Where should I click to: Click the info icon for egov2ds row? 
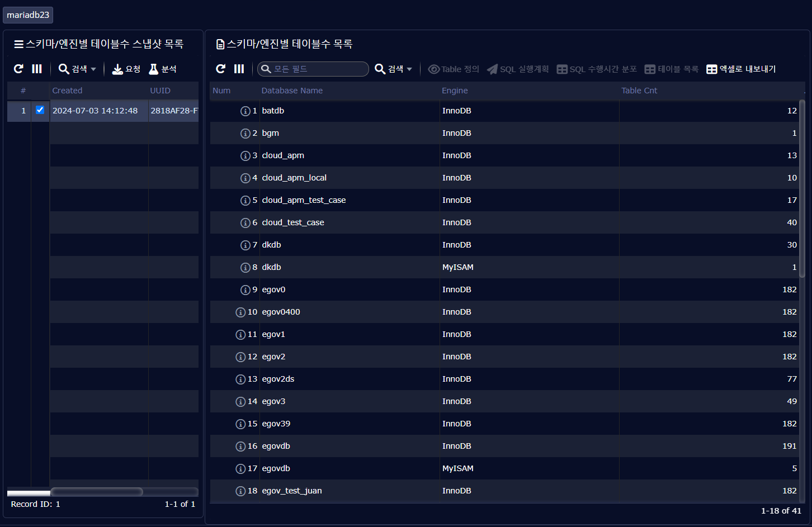240,379
